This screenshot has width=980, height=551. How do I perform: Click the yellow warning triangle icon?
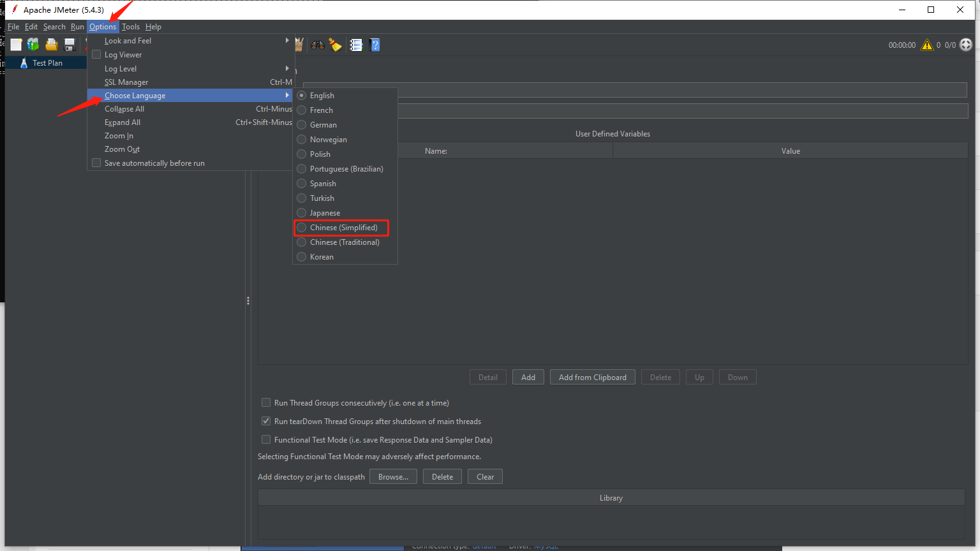point(927,45)
